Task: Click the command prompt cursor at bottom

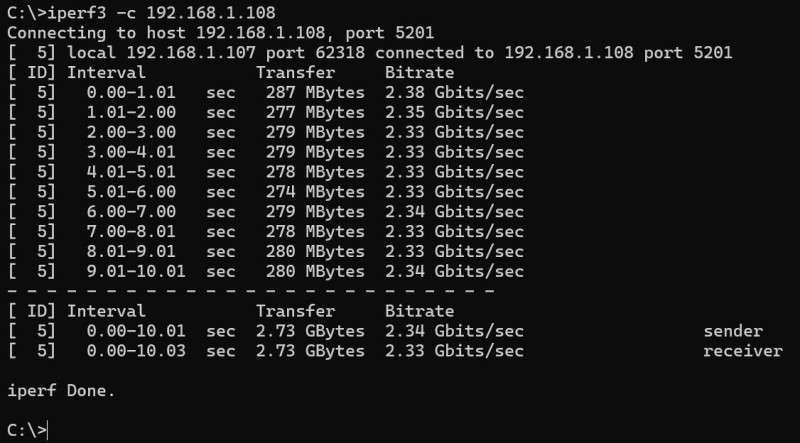Action: [x=47, y=430]
